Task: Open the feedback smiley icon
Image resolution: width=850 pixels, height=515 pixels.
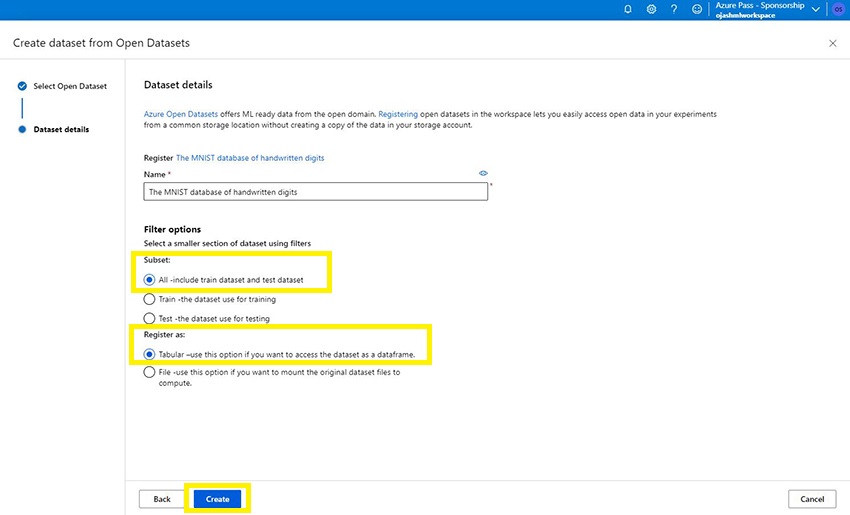Action: click(697, 9)
